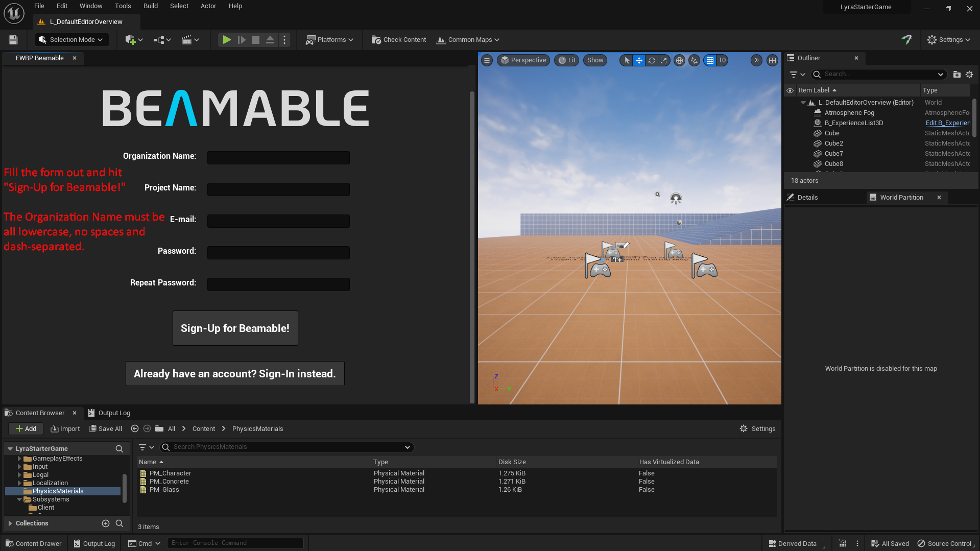The height and width of the screenshot is (551, 980).
Task: Toggle visibility of Atmospheric Fog actor
Action: (790, 112)
